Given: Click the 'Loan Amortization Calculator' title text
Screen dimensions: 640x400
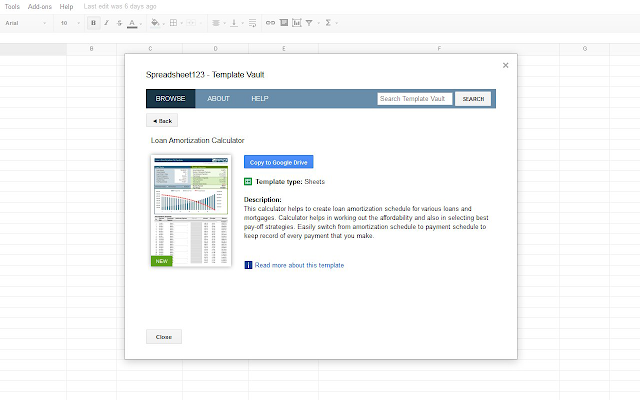Looking at the screenshot, I should point(198,140).
